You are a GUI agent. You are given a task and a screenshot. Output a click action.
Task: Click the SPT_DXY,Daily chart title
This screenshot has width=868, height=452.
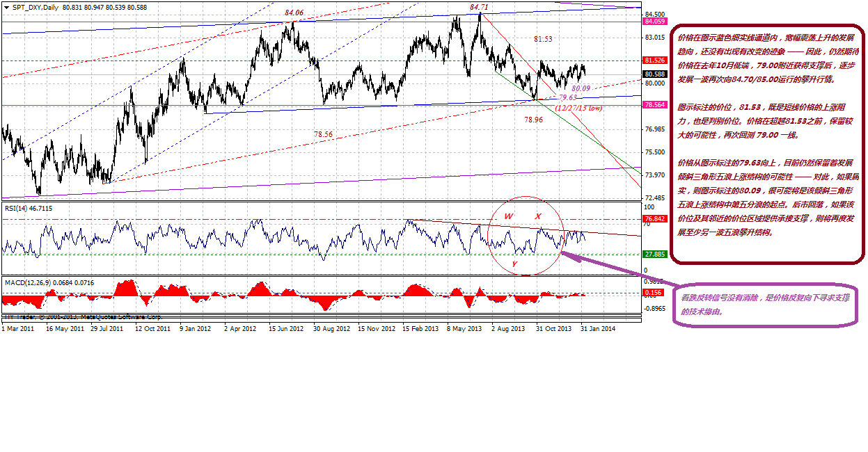35,7
